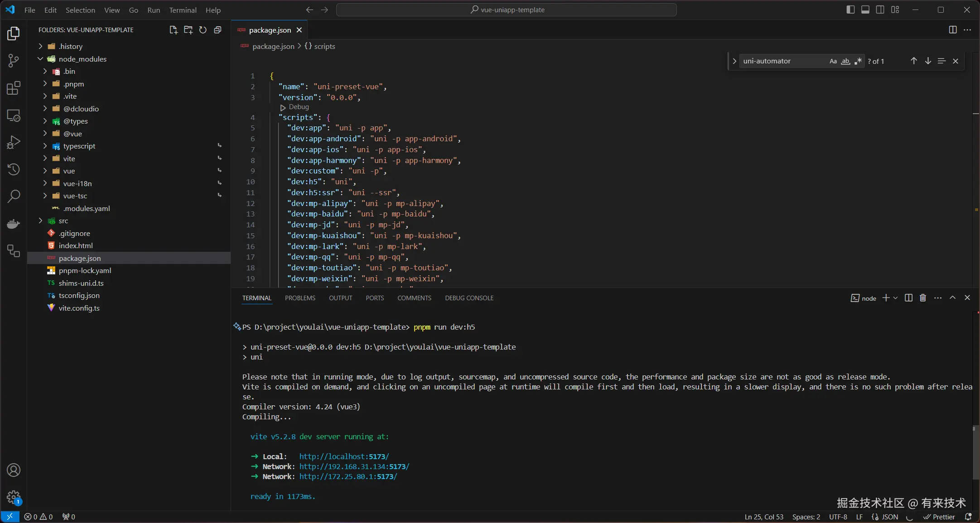Kill terminal with the trash icon
This screenshot has width=980, height=523.
tap(923, 298)
